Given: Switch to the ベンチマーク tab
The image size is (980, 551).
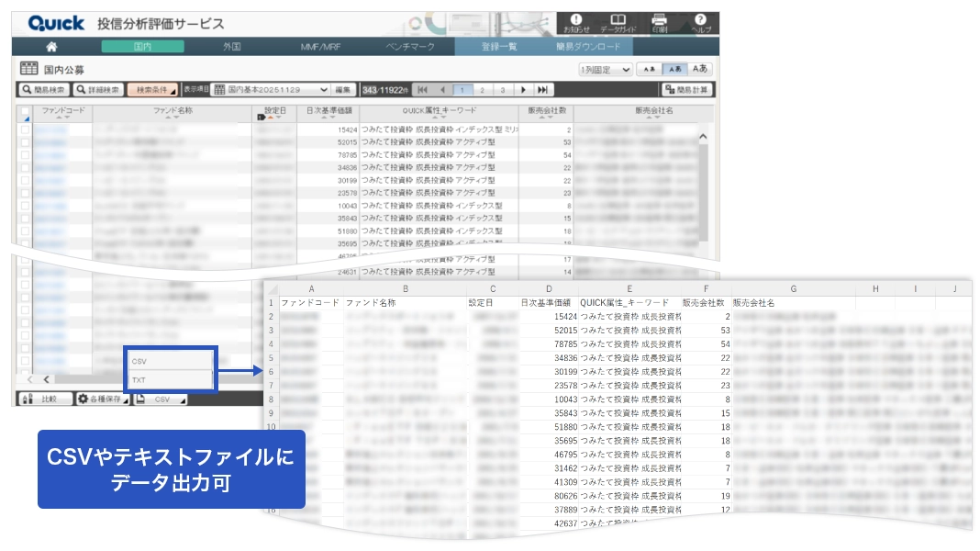Looking at the screenshot, I should [410, 47].
